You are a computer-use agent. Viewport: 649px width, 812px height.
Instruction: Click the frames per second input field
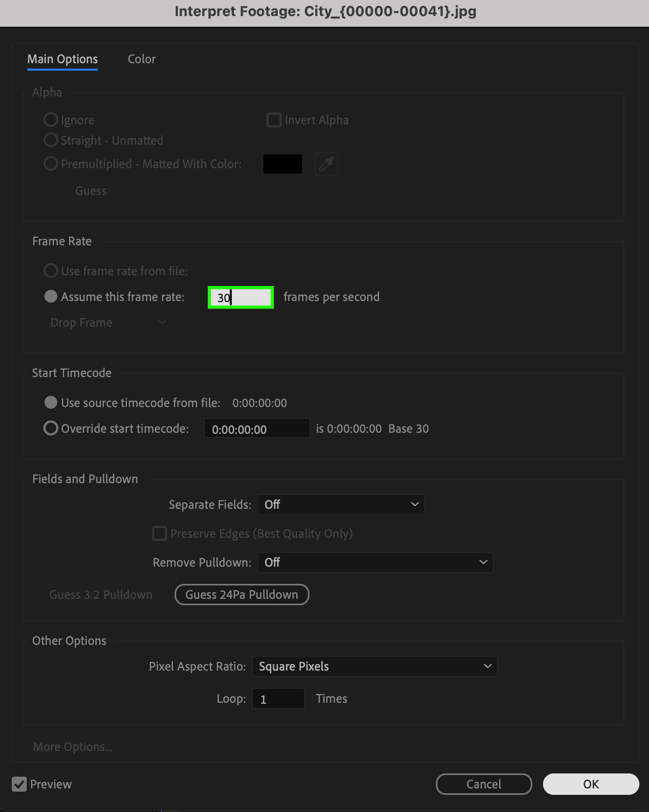241,297
